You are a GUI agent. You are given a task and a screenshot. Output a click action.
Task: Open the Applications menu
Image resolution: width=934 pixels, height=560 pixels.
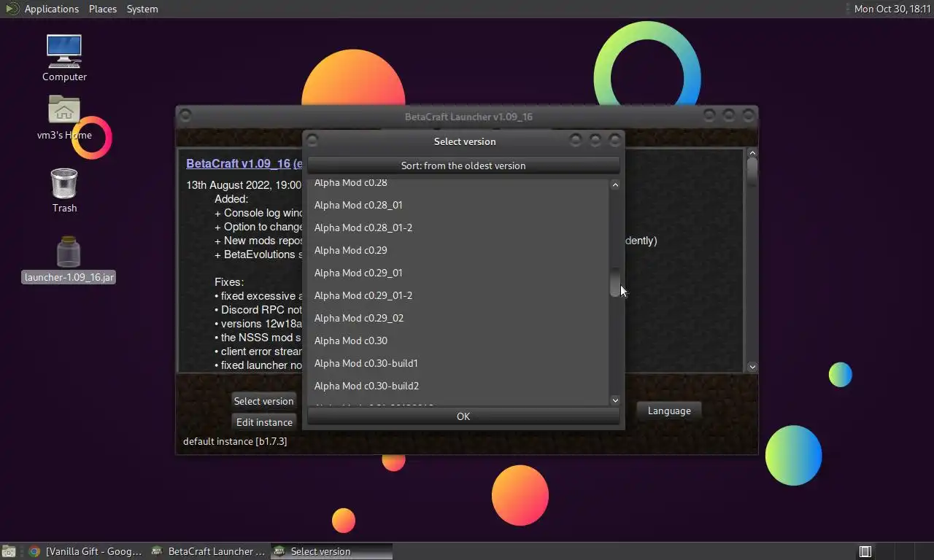click(x=51, y=9)
